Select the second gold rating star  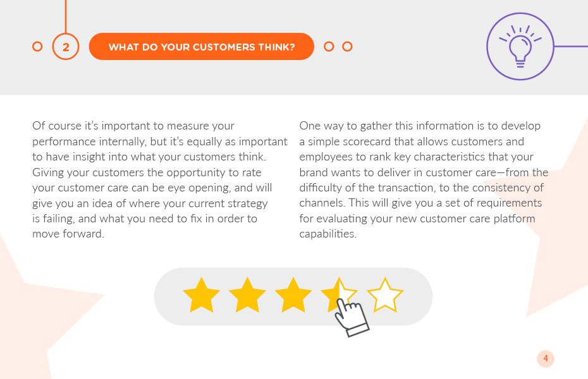tap(247, 295)
